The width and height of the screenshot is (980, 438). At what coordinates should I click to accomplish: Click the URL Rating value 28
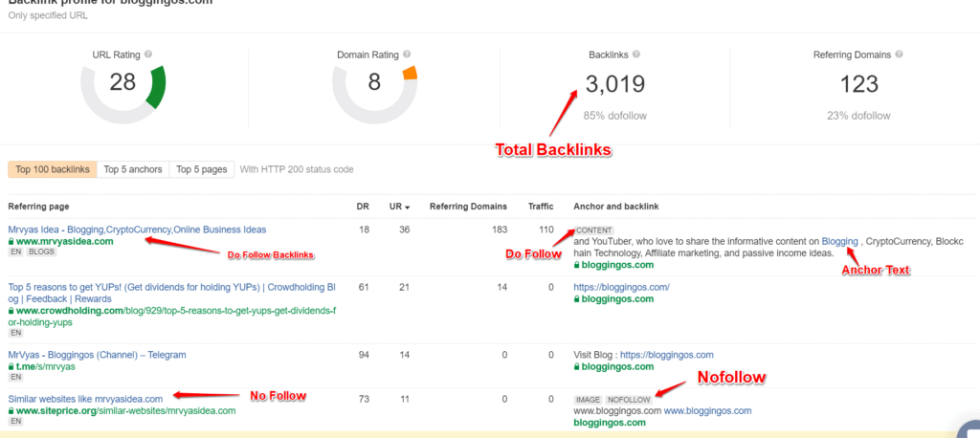click(122, 82)
